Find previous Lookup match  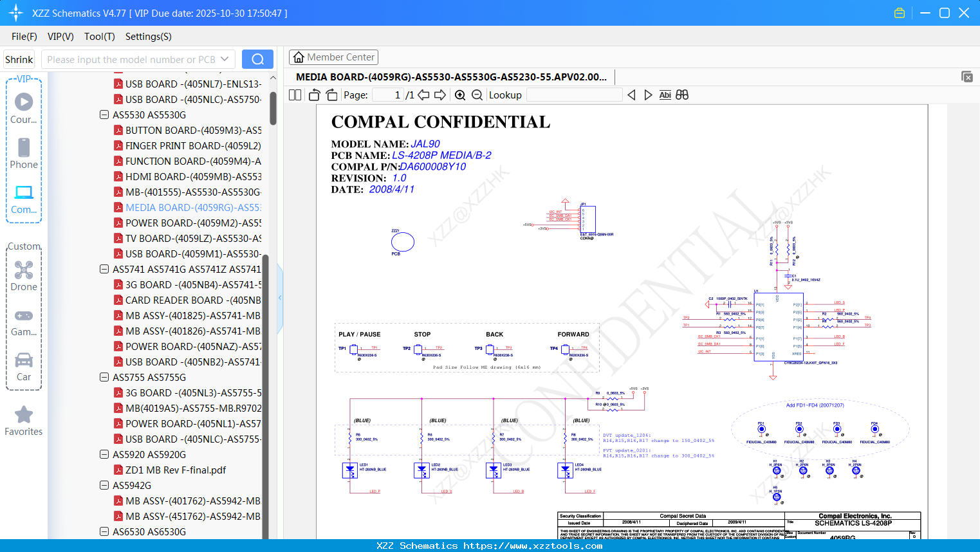click(631, 95)
